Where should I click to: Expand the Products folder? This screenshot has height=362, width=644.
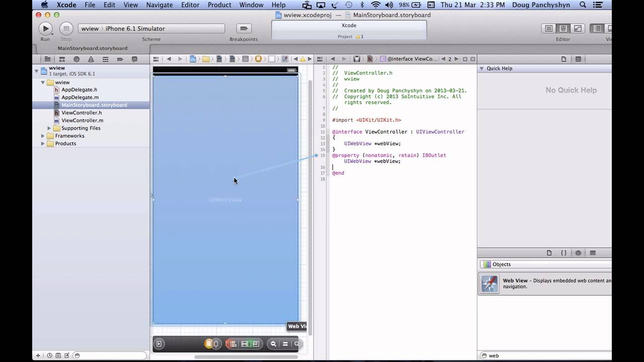tap(43, 143)
